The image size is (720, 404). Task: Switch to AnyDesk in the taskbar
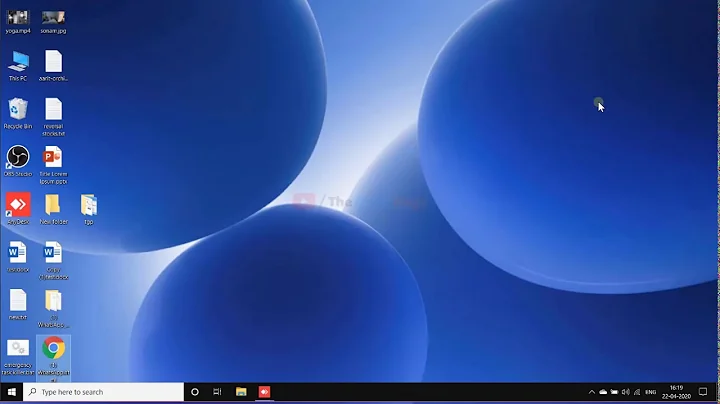(x=264, y=392)
